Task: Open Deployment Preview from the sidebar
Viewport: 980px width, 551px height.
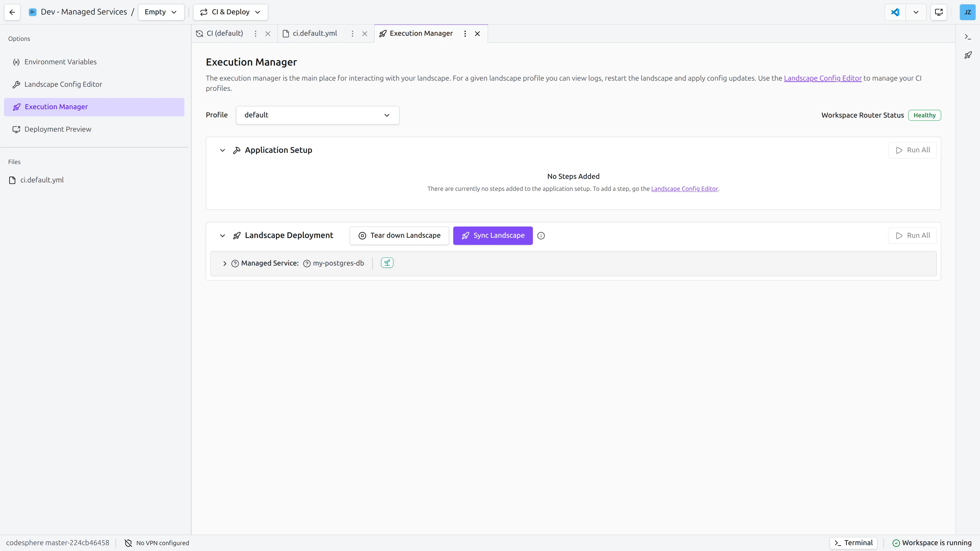Action: point(57,129)
